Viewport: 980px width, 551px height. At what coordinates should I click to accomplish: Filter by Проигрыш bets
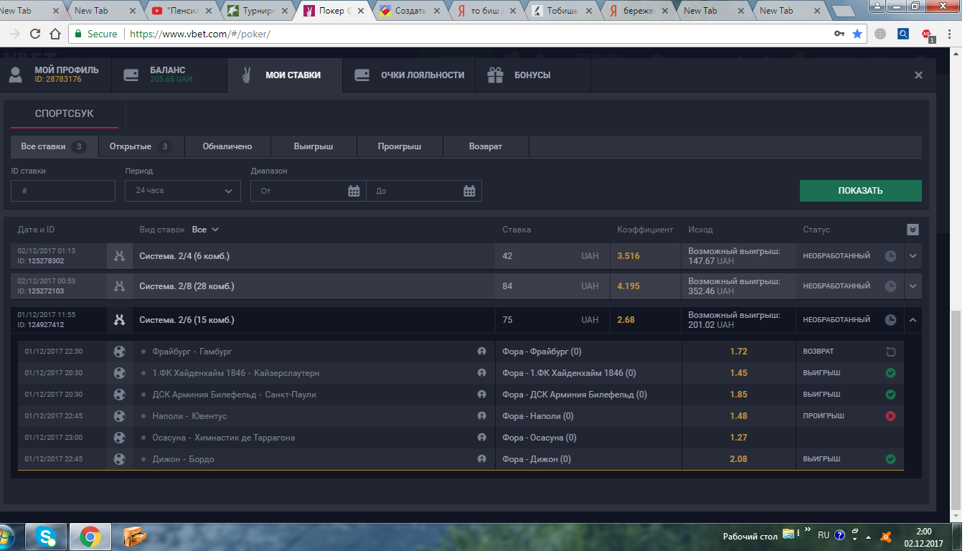tap(400, 146)
